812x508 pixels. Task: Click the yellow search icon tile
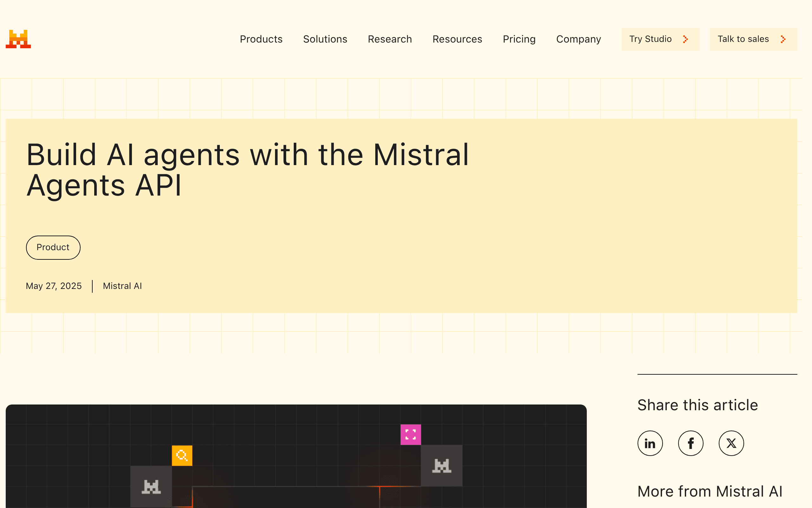point(182,456)
